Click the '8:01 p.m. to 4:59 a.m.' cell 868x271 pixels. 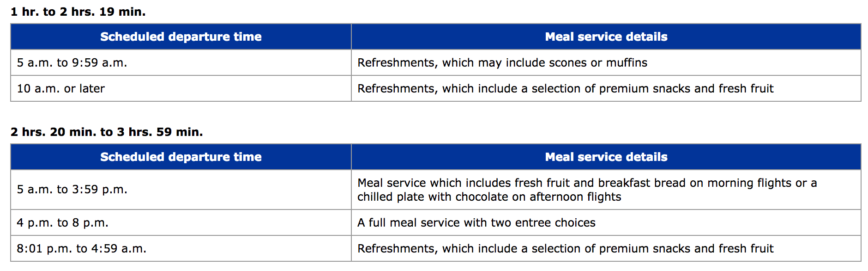click(x=181, y=248)
